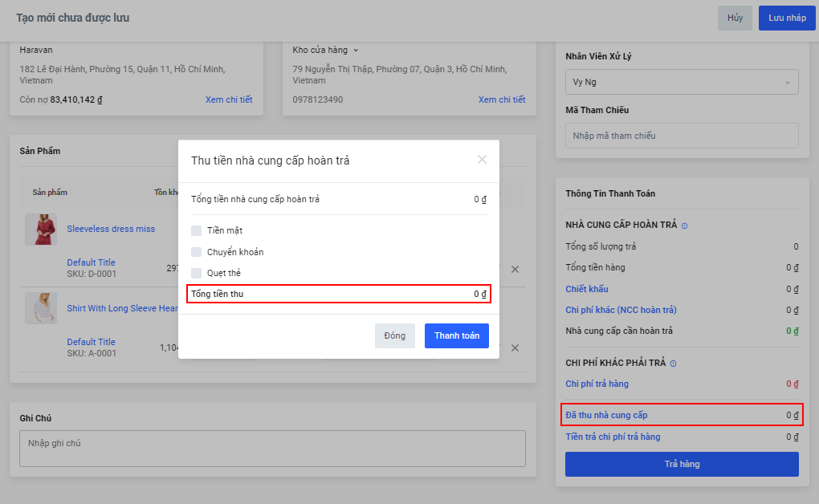This screenshot has height=504, width=819.
Task: Check the Tiền mặt payment option
Action: 197,231
